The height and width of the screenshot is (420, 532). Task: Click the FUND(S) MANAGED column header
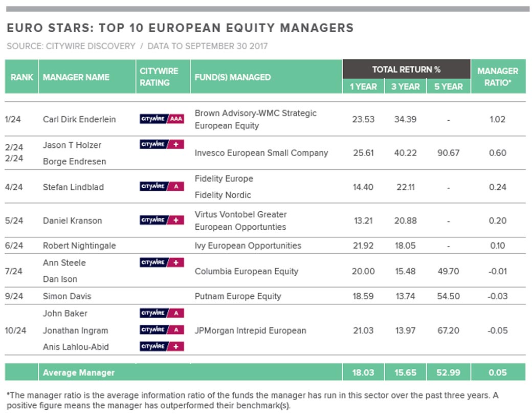[x=233, y=77]
